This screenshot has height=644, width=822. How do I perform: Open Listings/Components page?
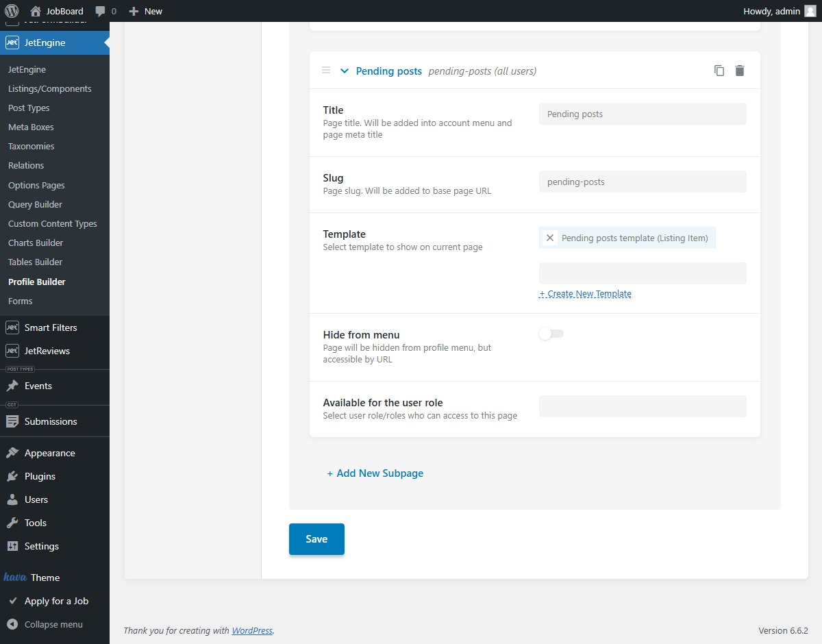(x=49, y=88)
